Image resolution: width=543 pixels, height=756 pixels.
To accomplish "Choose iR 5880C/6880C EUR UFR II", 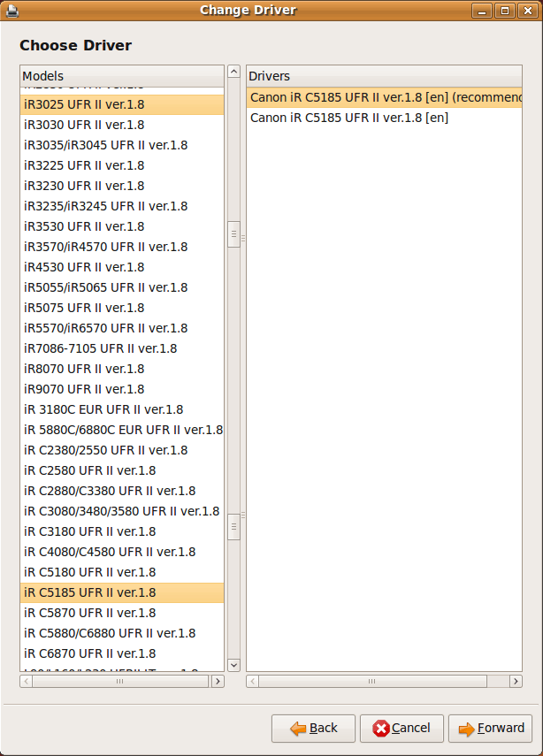I will (122, 430).
